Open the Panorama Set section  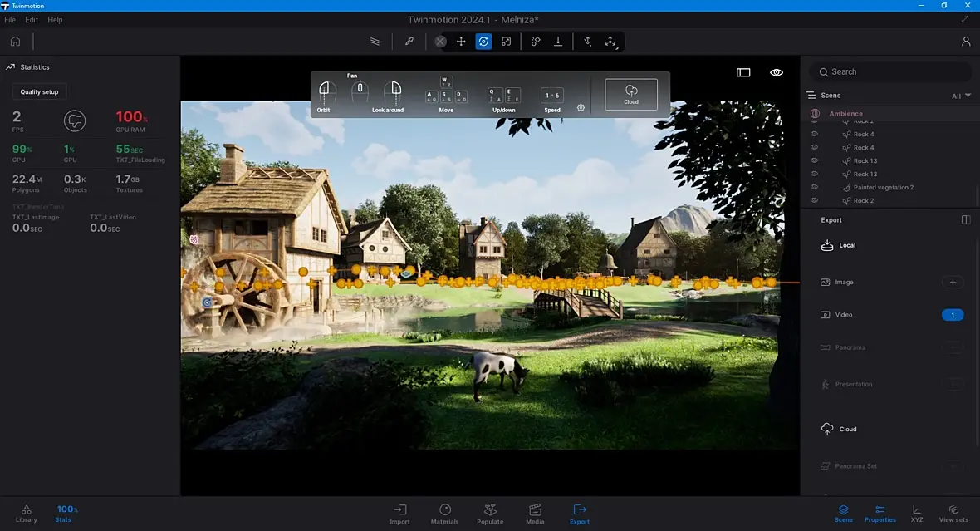849,466
